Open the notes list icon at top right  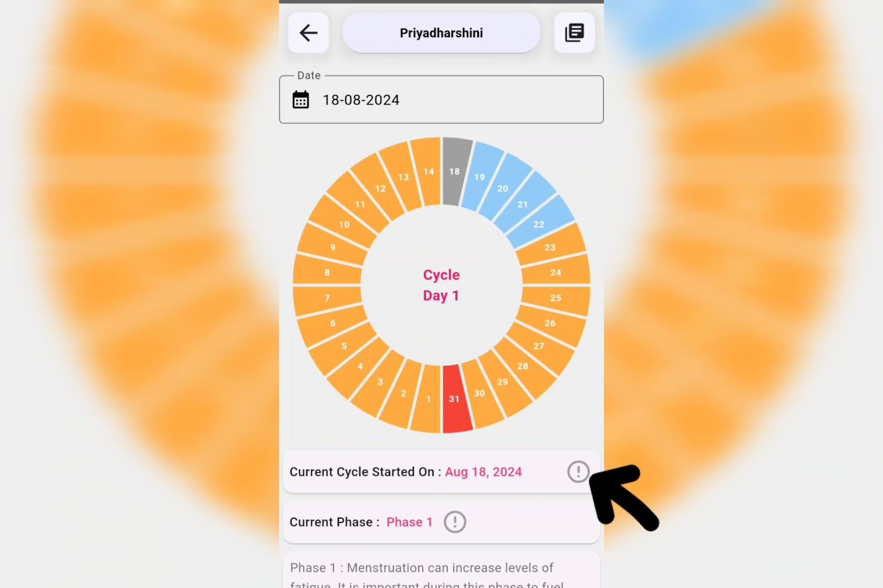pos(574,33)
